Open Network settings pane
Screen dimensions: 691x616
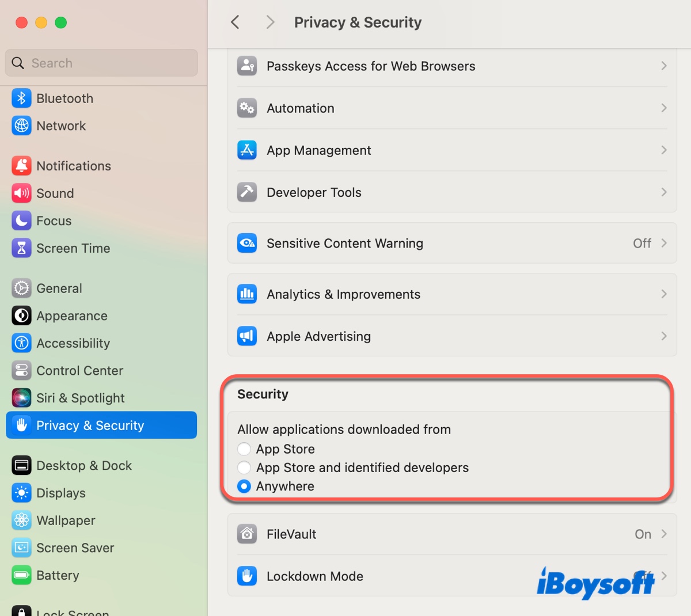pyautogui.click(x=101, y=126)
